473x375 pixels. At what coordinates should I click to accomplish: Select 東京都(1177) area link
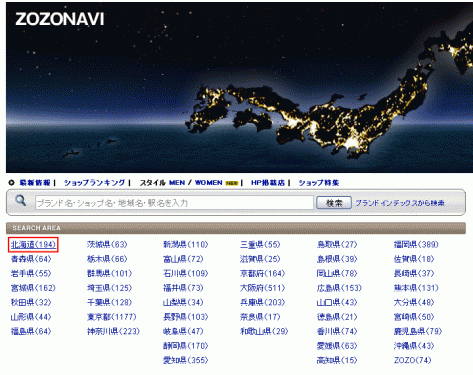(x=111, y=317)
